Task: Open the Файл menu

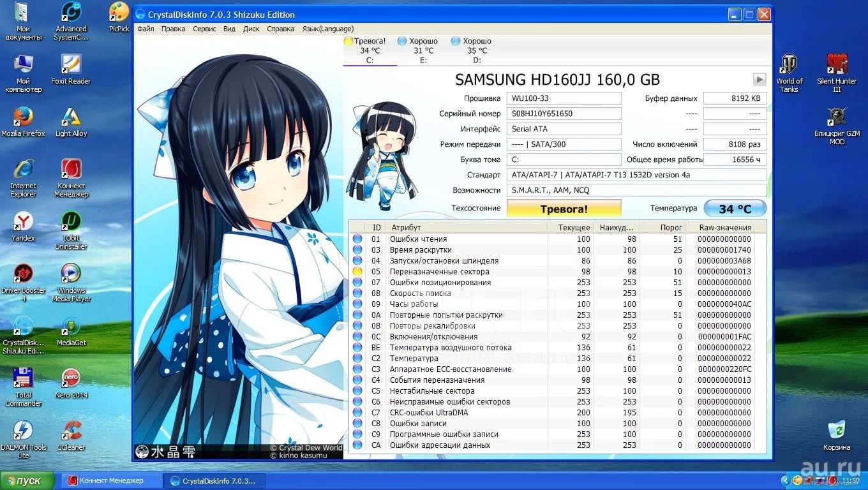Action: 146,29
